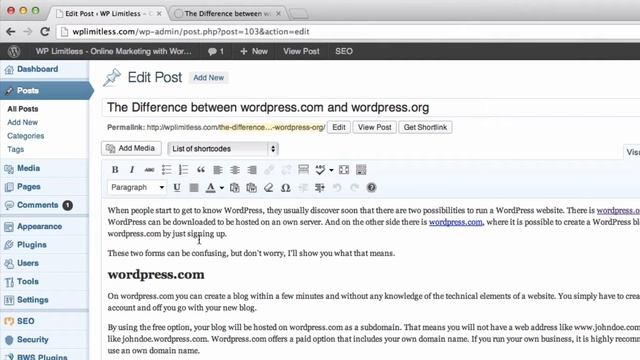
Task: Paste as plain text
Action: point(235,187)
